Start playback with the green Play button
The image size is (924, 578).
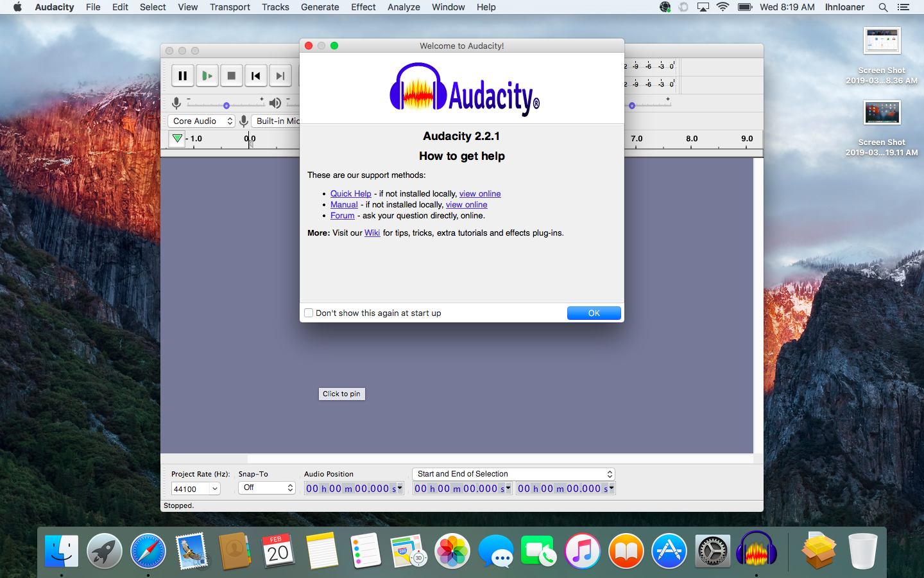pyautogui.click(x=207, y=76)
